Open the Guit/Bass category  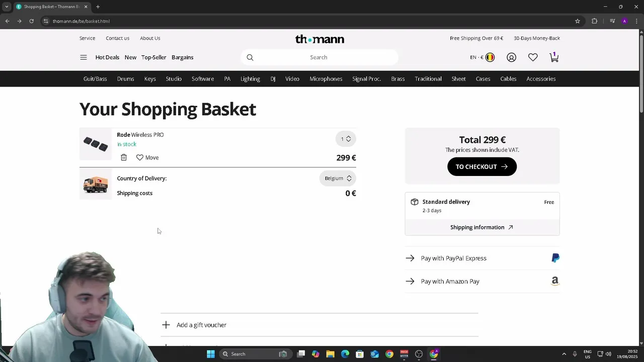95,79
